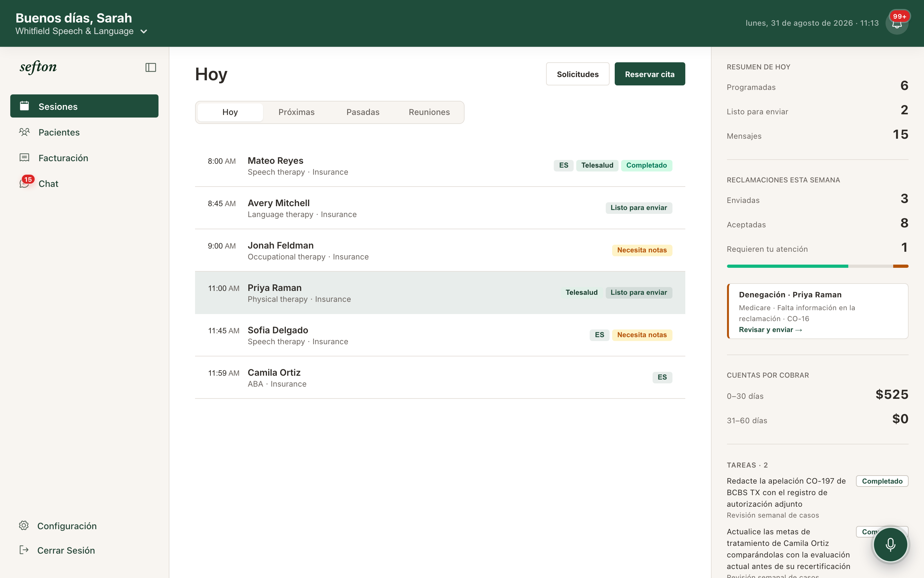The height and width of the screenshot is (578, 924).
Task: Click the Reservar cita button
Action: [649, 74]
